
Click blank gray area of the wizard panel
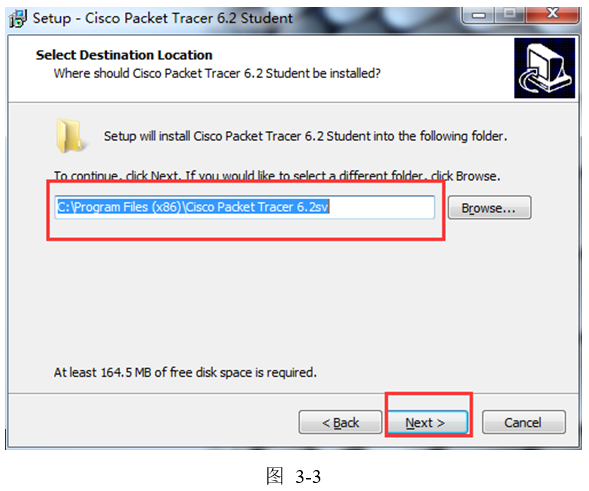point(293,301)
